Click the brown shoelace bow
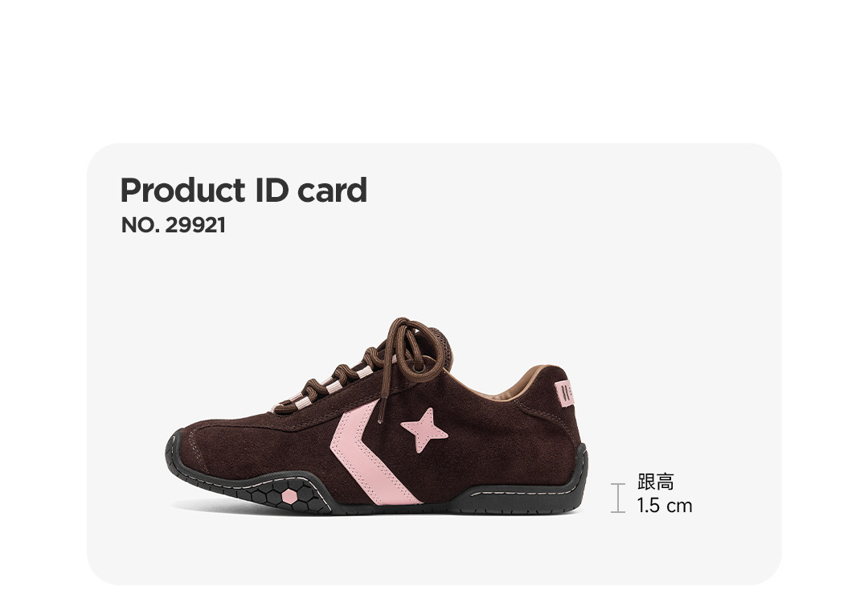 416,350
